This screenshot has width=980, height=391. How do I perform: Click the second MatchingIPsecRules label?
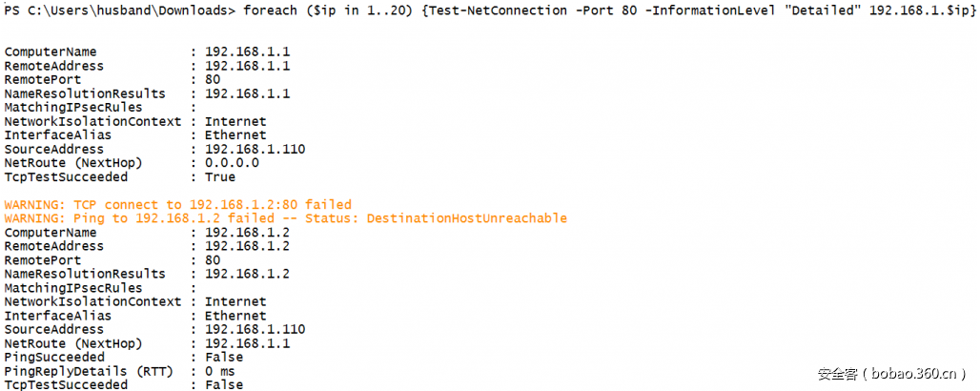[73, 288]
